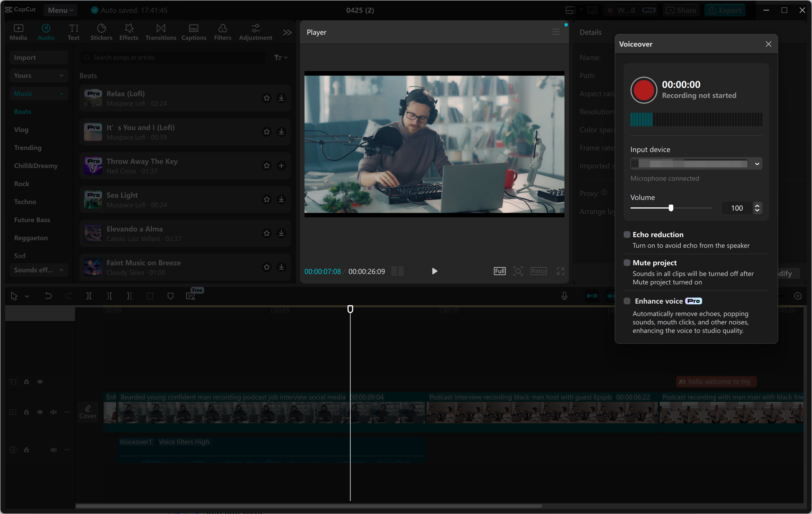Open the Menu dropdown
The width and height of the screenshot is (812, 514).
[60, 10]
